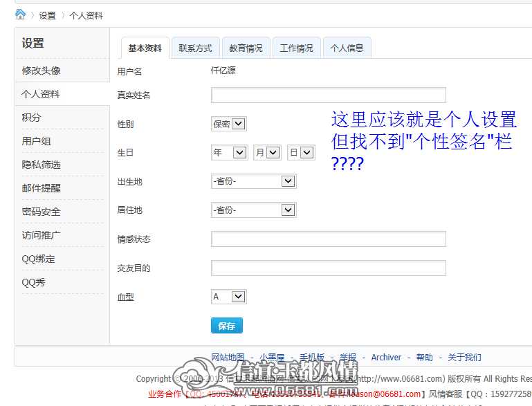Viewport: 532px width, 406px height.
Task: Click the 个人资料 breadcrumb link
Action: 86,16
